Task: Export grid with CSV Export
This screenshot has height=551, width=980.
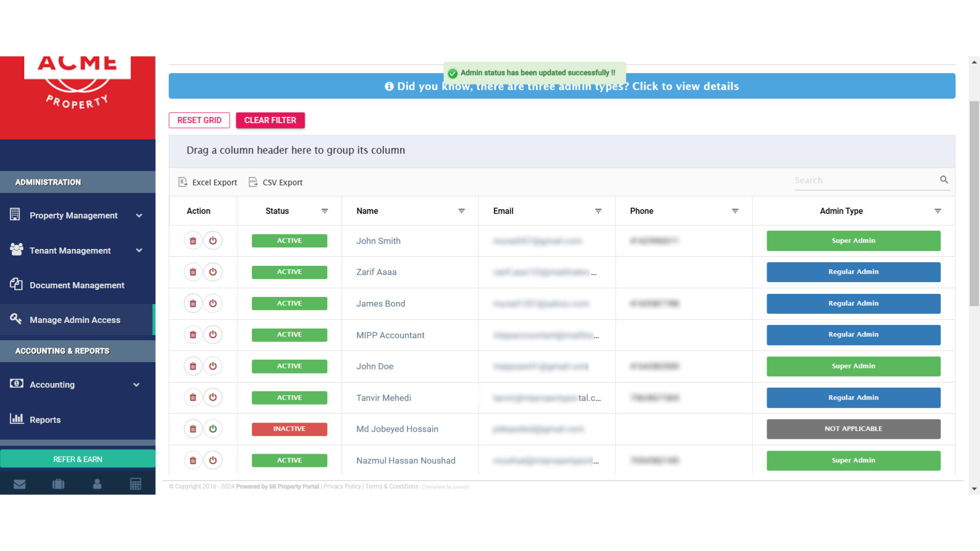Action: pos(276,182)
